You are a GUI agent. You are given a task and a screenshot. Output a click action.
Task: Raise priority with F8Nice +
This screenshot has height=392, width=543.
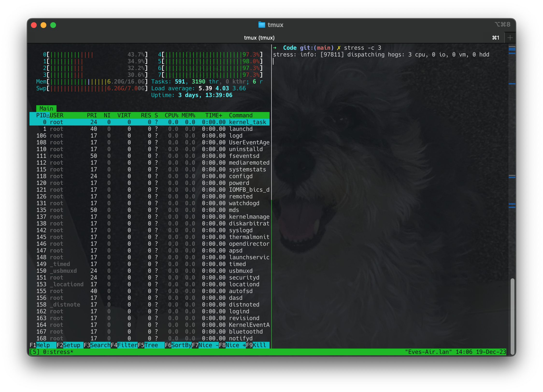[233, 345]
